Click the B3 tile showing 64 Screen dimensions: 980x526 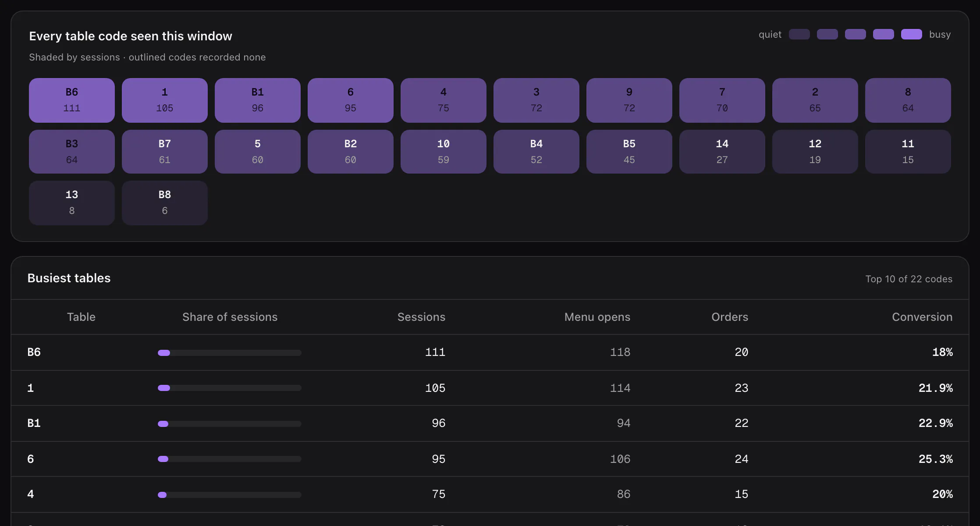[72, 152]
